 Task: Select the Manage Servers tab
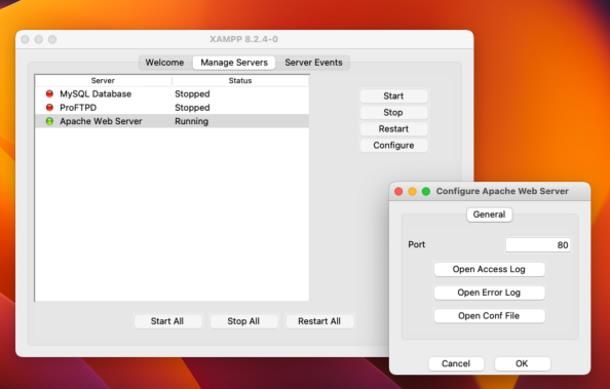(x=234, y=63)
